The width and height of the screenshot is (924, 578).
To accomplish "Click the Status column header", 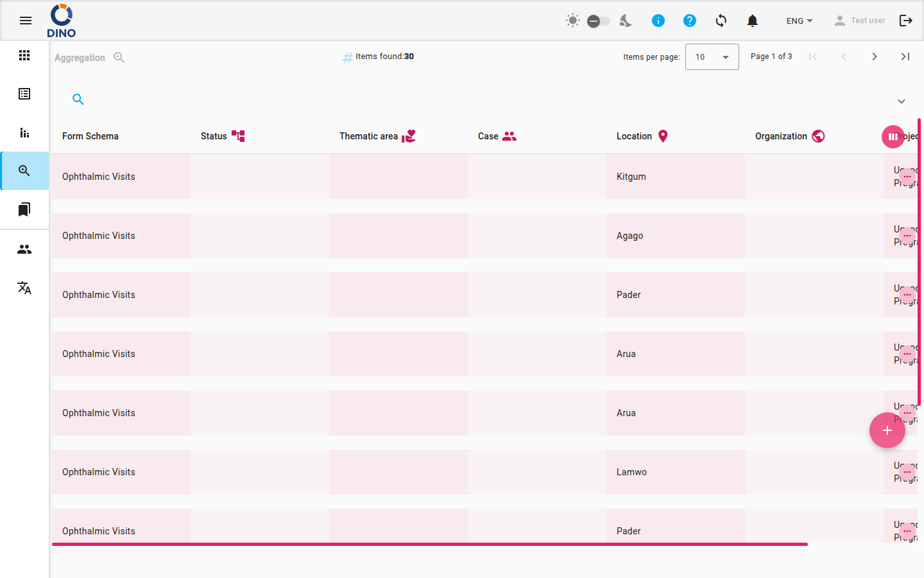I will (x=214, y=136).
